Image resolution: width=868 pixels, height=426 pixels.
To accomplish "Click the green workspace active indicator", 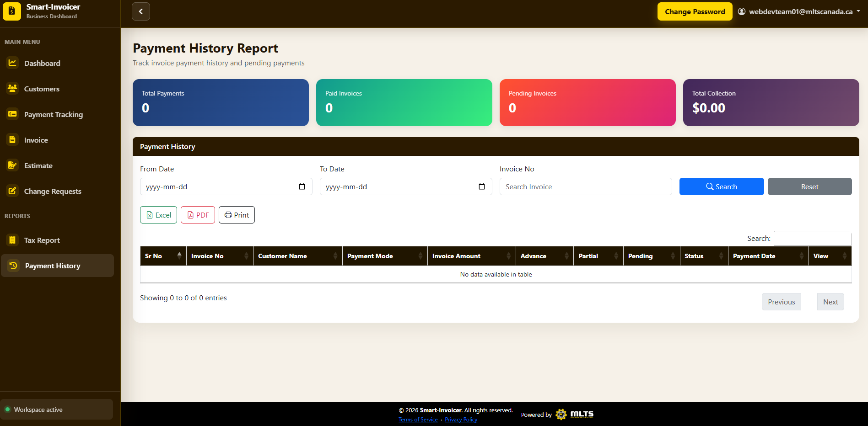I will (7, 409).
